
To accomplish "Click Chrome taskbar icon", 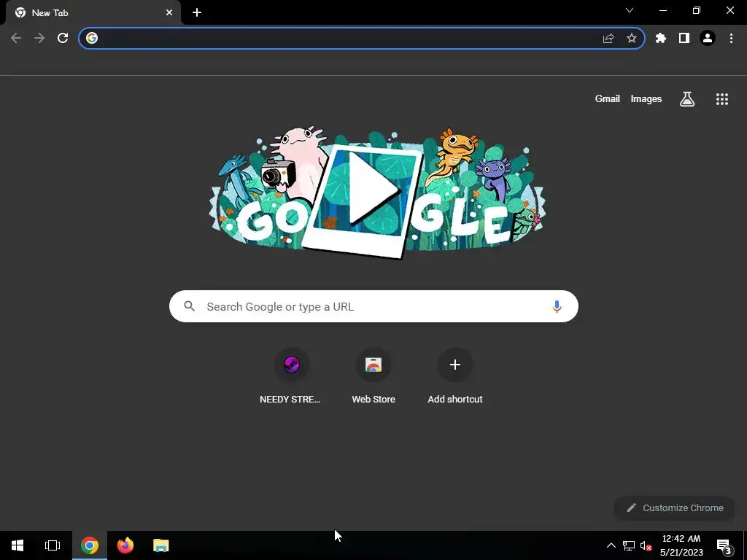I will pos(90,545).
